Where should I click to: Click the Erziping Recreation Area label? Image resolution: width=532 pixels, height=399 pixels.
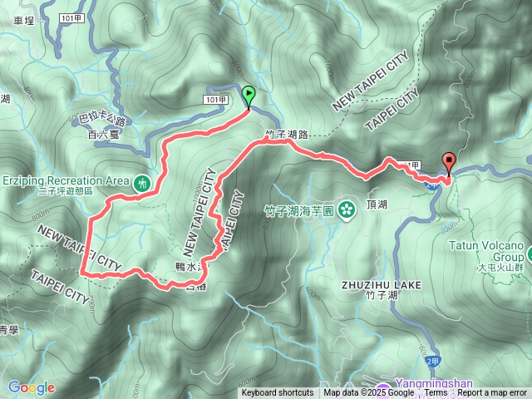point(66,180)
